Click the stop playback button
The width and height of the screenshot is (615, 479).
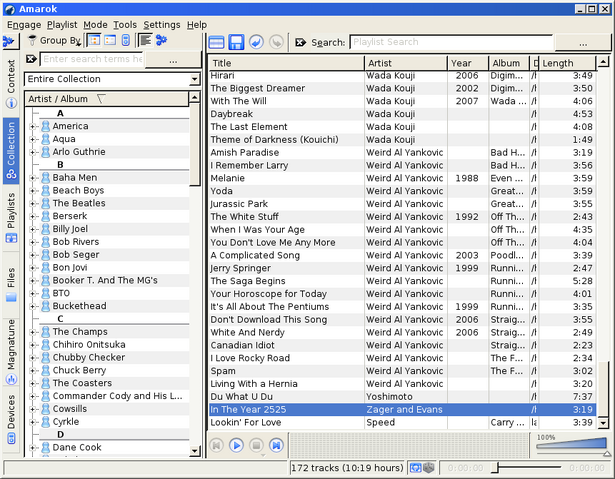tap(257, 445)
